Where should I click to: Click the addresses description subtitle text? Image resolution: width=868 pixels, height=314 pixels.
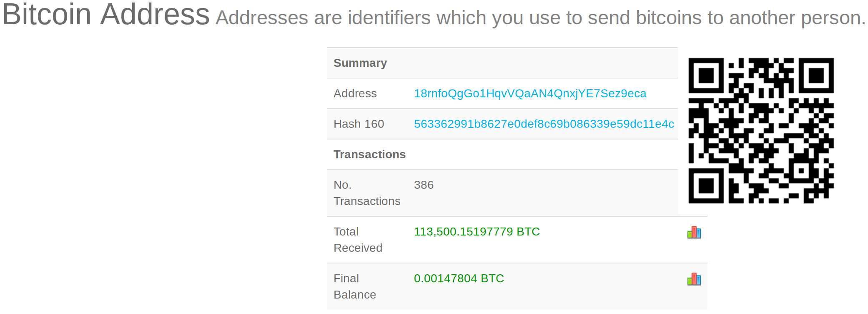[x=541, y=18]
